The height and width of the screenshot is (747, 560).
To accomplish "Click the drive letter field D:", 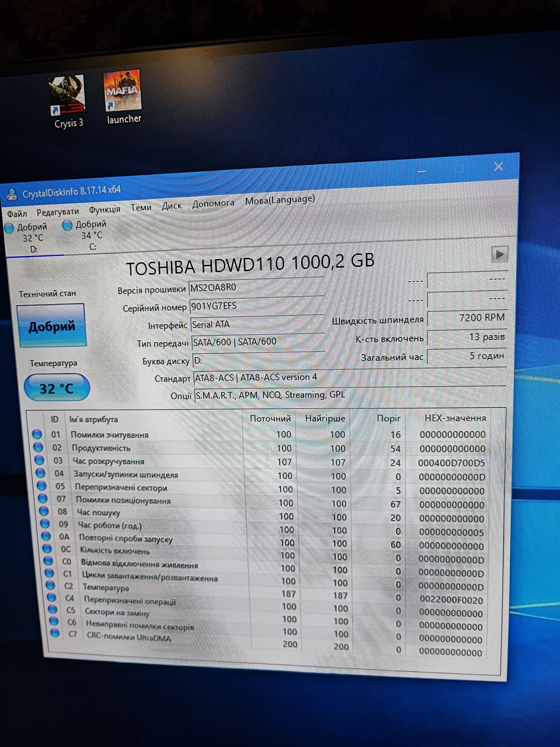I will [x=259, y=360].
